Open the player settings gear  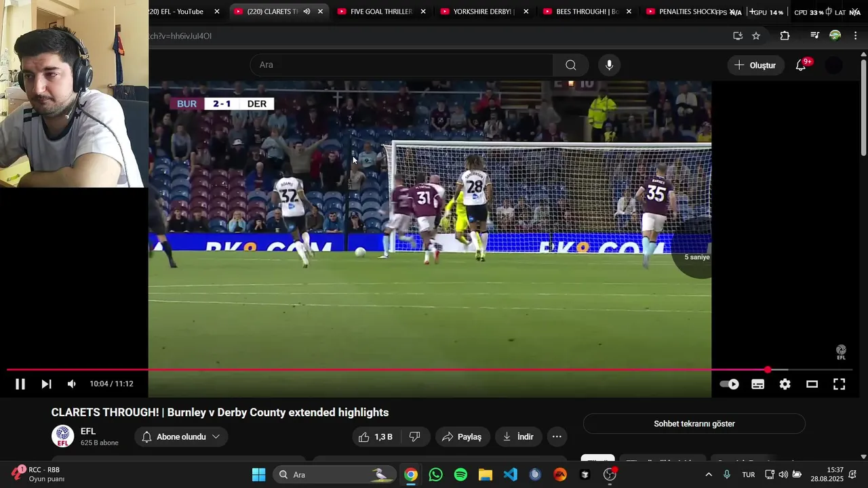click(785, 384)
